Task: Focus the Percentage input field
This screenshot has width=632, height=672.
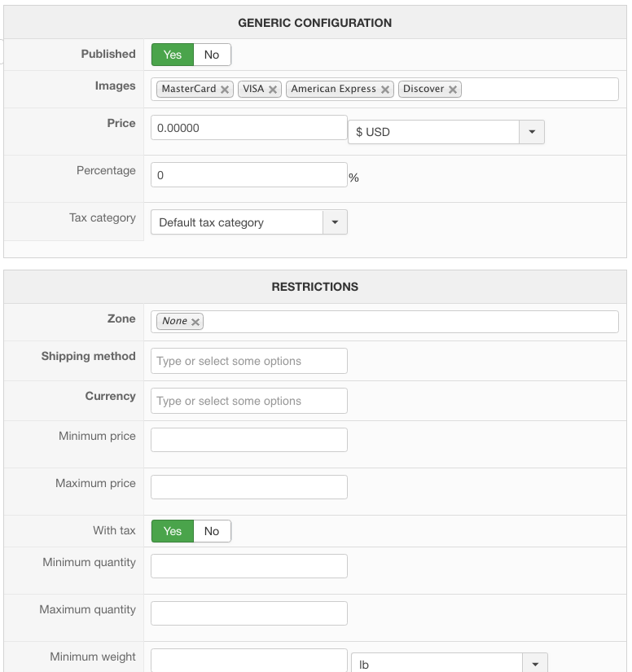Action: pos(249,175)
